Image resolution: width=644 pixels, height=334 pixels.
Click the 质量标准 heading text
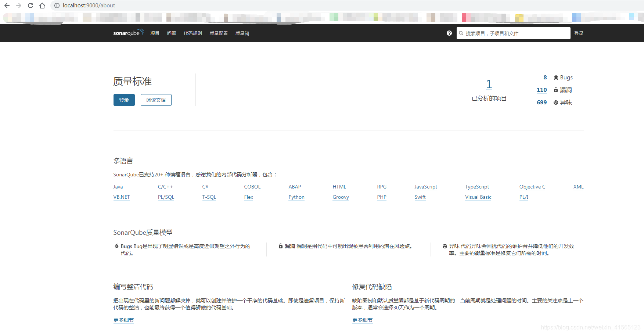[x=133, y=81]
